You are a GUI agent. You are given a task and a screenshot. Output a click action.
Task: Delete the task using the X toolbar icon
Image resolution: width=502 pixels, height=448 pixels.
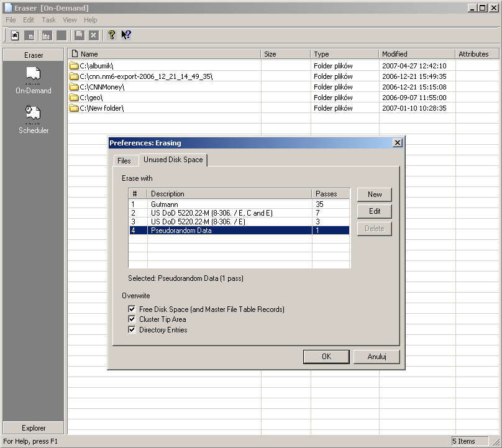pyautogui.click(x=93, y=35)
